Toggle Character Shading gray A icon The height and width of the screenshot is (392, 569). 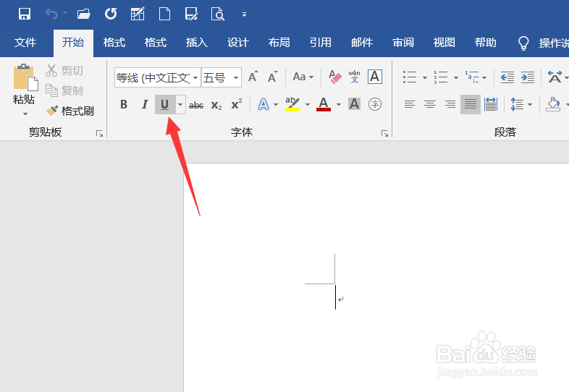(354, 104)
